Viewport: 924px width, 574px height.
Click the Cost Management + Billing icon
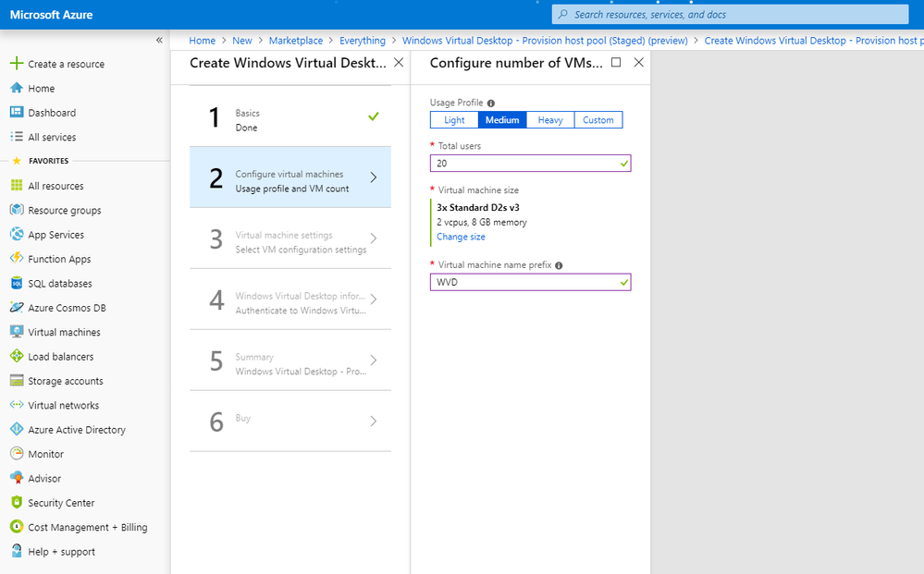[17, 527]
